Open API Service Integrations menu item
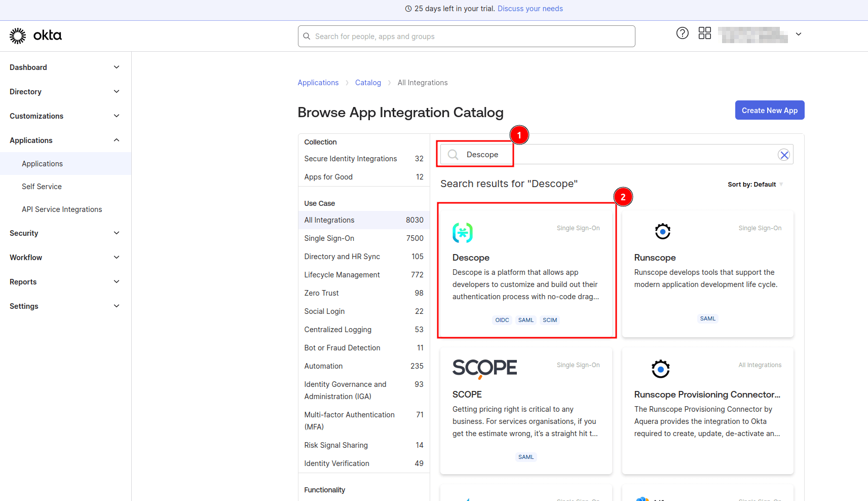The width and height of the screenshot is (868, 501). [62, 209]
